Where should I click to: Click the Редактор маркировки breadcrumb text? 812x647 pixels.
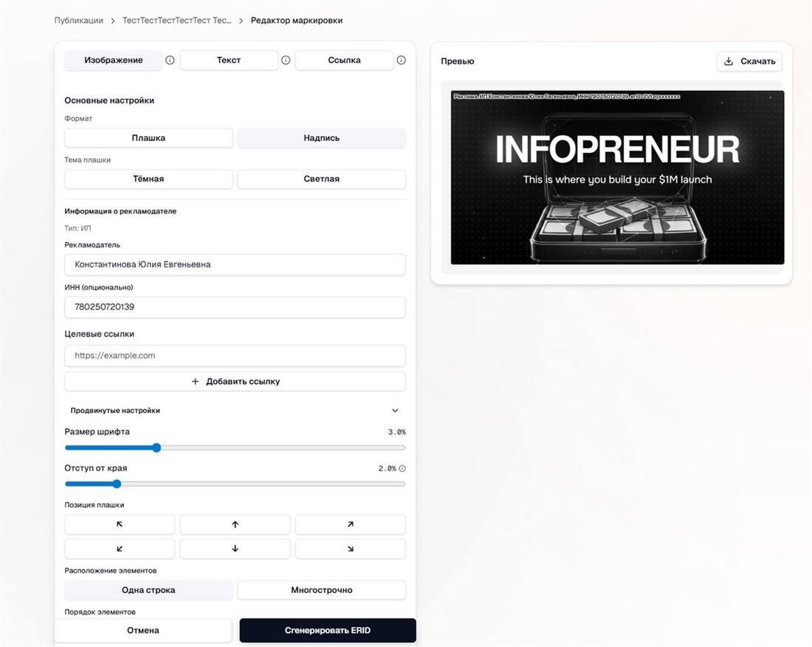(297, 20)
